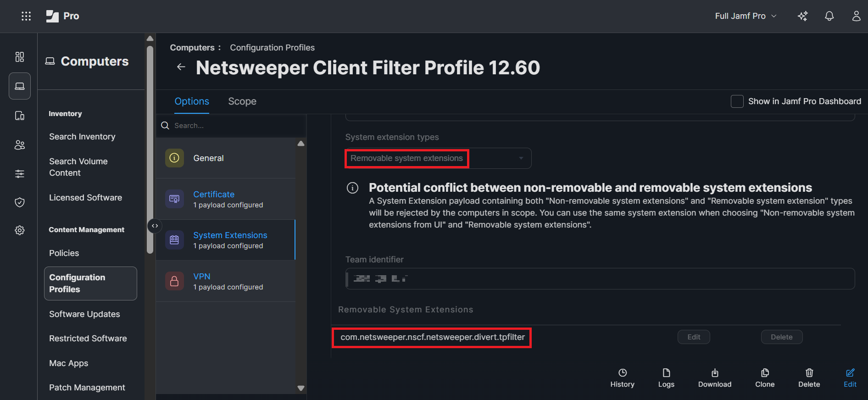Click com.netsweeper.nscf.netsweeper.divert.tpfilter text
The width and height of the screenshot is (868, 400).
pyautogui.click(x=433, y=337)
